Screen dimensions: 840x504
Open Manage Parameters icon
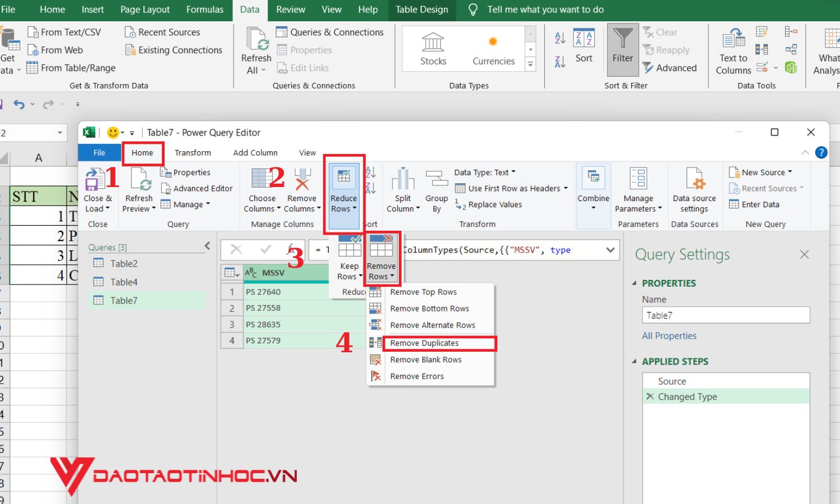point(638,180)
